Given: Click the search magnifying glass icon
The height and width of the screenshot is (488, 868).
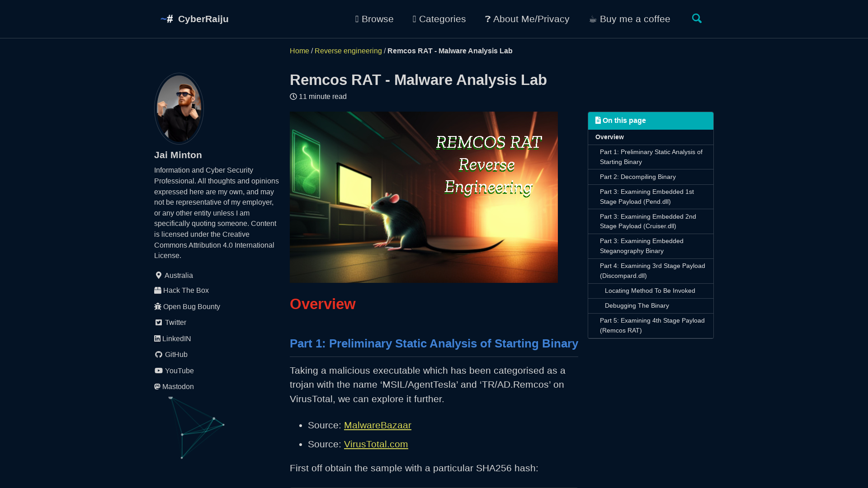Looking at the screenshot, I should coord(697,19).
